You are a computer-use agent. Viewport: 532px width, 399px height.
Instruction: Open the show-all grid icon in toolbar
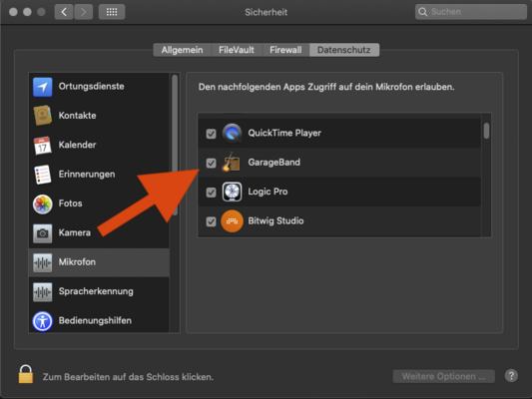coord(112,12)
